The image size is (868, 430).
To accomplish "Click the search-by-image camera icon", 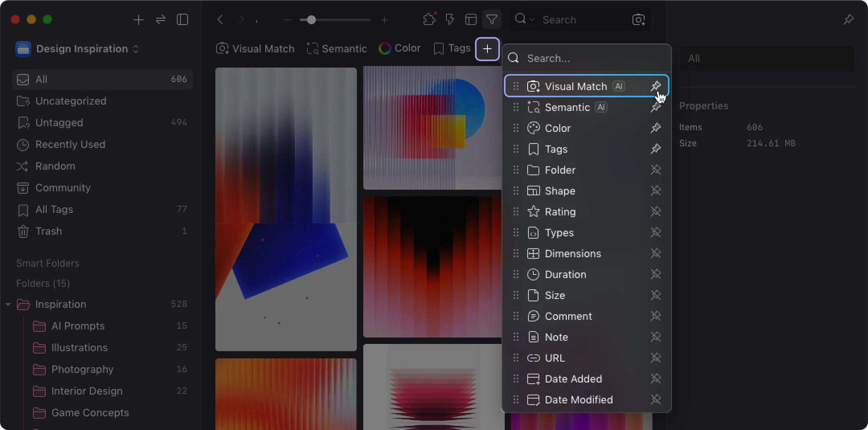I will pyautogui.click(x=638, y=19).
